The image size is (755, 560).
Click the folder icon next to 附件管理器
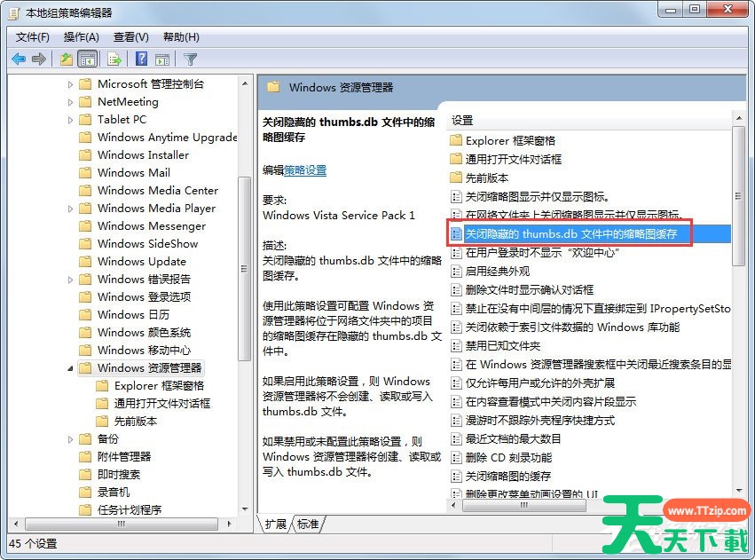(85, 456)
